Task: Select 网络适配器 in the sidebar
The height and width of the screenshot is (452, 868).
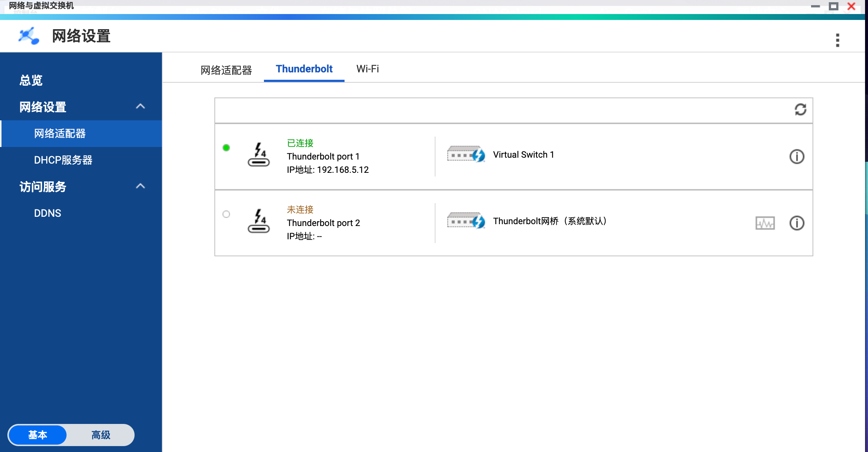Action: tap(81, 133)
